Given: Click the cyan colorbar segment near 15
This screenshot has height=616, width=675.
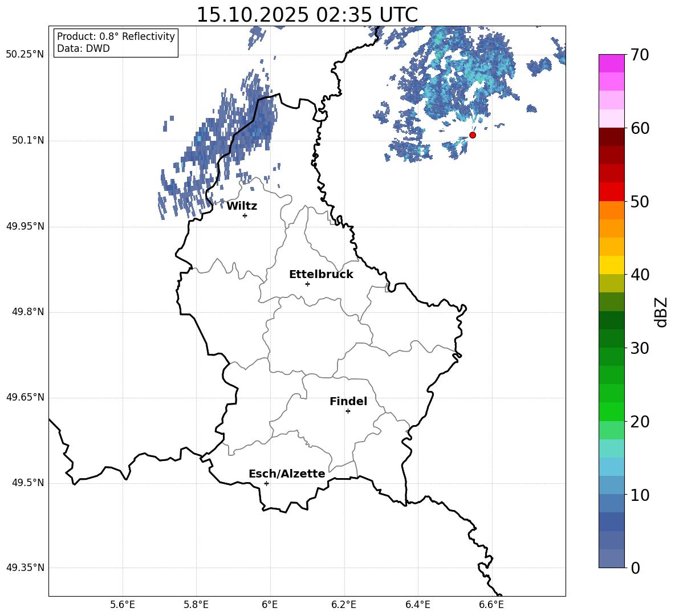Looking at the screenshot, I should [x=611, y=448].
